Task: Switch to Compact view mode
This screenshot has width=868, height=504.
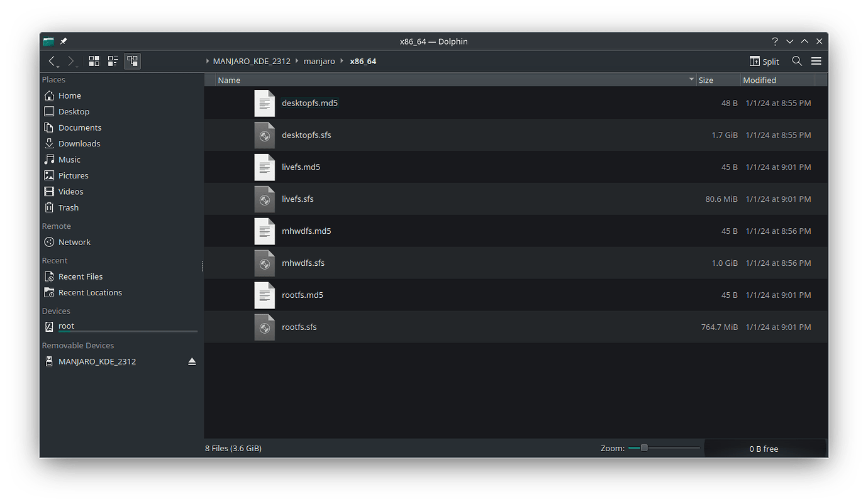Action: pyautogui.click(x=113, y=61)
